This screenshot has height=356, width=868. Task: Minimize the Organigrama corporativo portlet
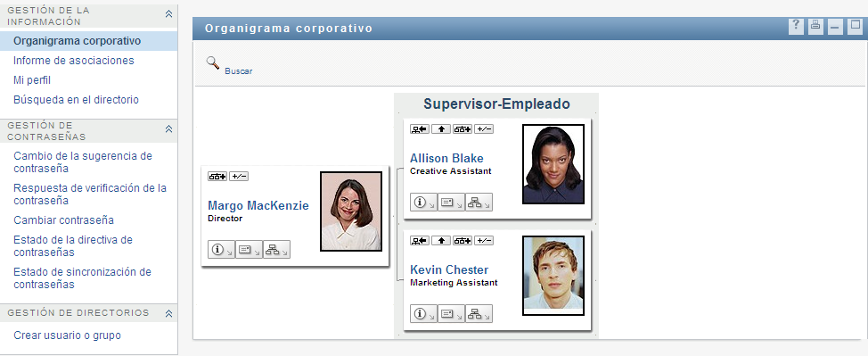[x=835, y=26]
